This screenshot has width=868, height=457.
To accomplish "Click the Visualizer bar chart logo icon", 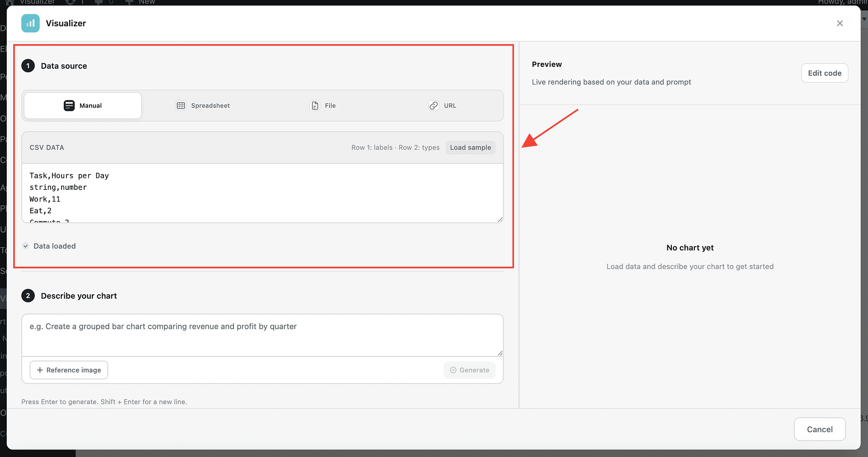I will click(x=30, y=24).
